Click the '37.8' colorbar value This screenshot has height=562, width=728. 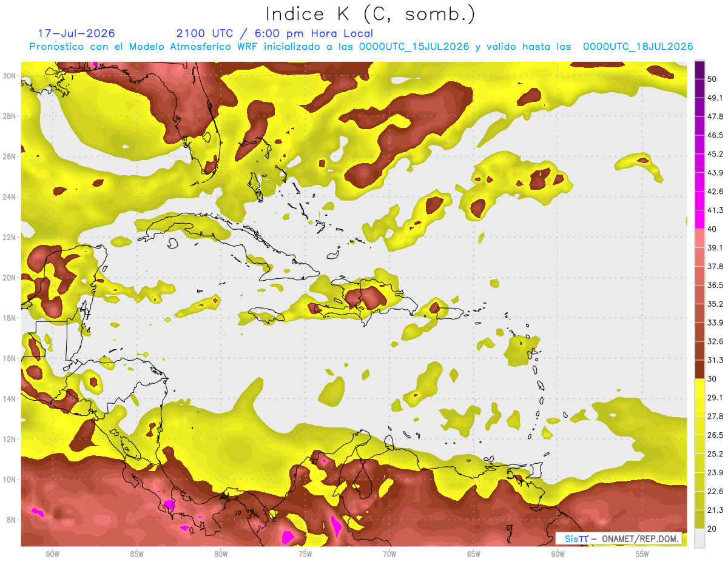click(x=715, y=267)
